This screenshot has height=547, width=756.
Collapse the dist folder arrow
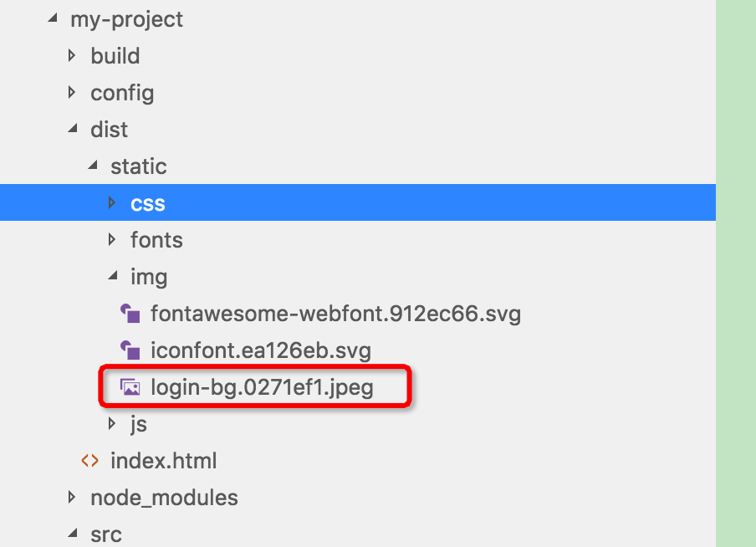click(72, 130)
